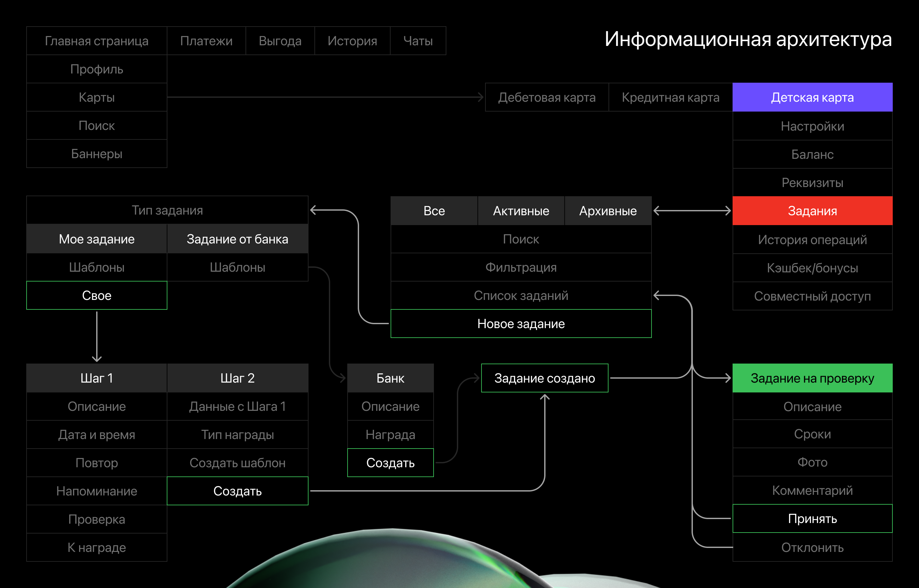
Task: Click the green Задание на проверку header
Action: (812, 378)
